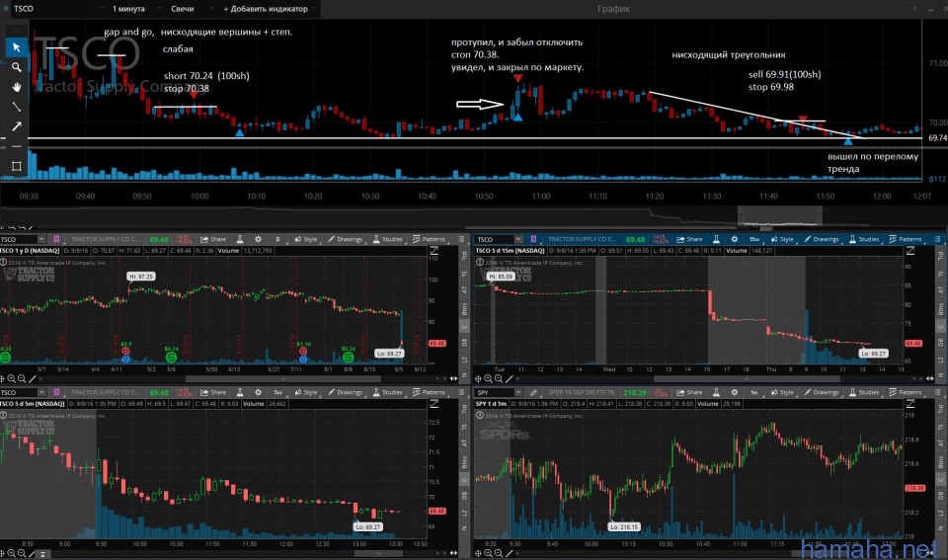
Task: Open Style menu in TSCO 15m chart
Action: (782, 239)
